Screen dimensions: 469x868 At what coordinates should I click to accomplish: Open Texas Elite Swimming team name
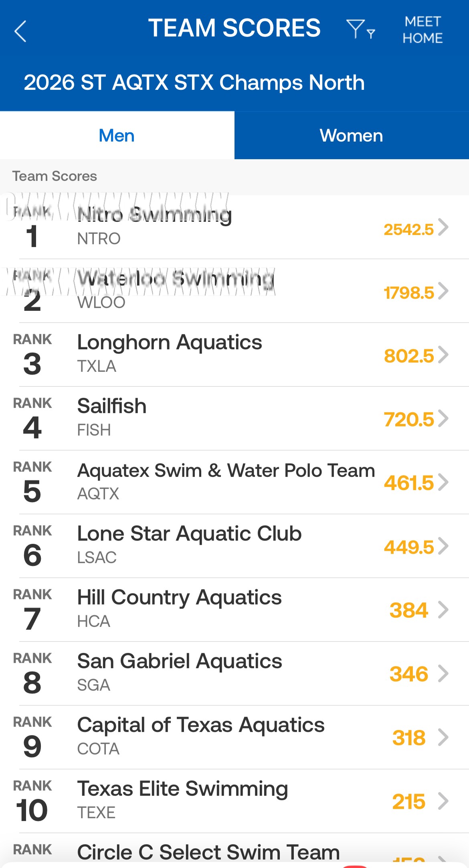tap(182, 789)
